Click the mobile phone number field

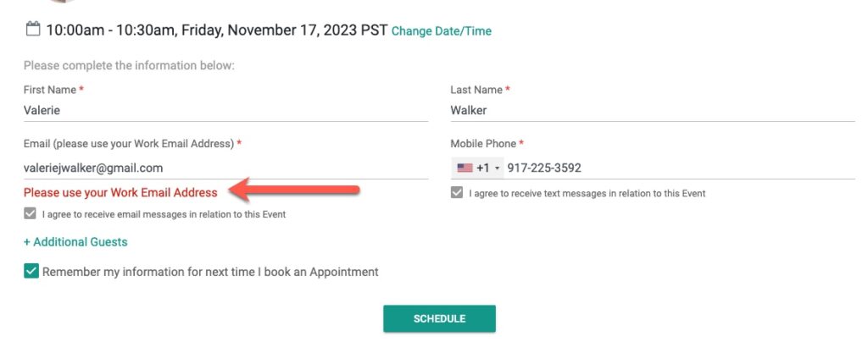(680, 168)
